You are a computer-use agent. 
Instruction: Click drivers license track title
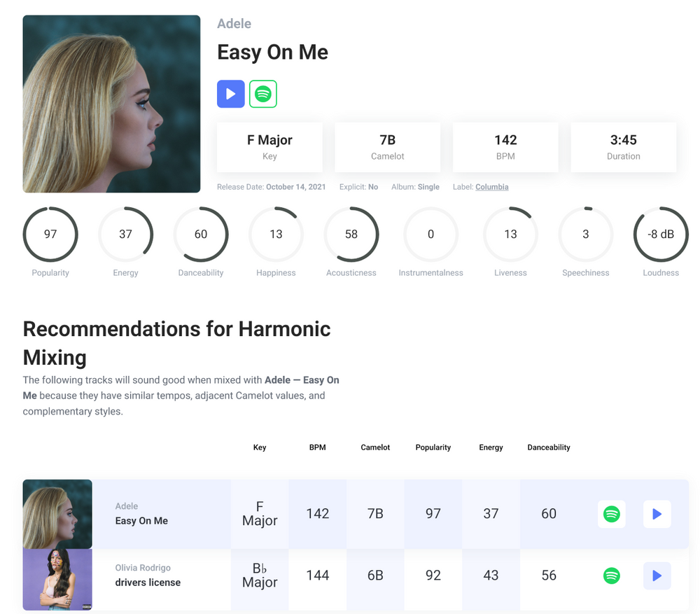point(148,582)
